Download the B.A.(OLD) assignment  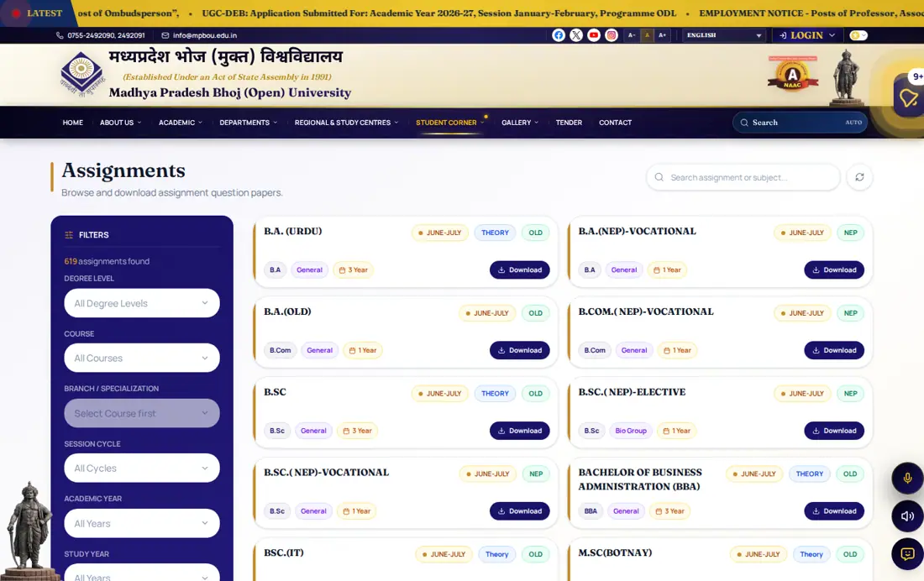[x=520, y=350]
